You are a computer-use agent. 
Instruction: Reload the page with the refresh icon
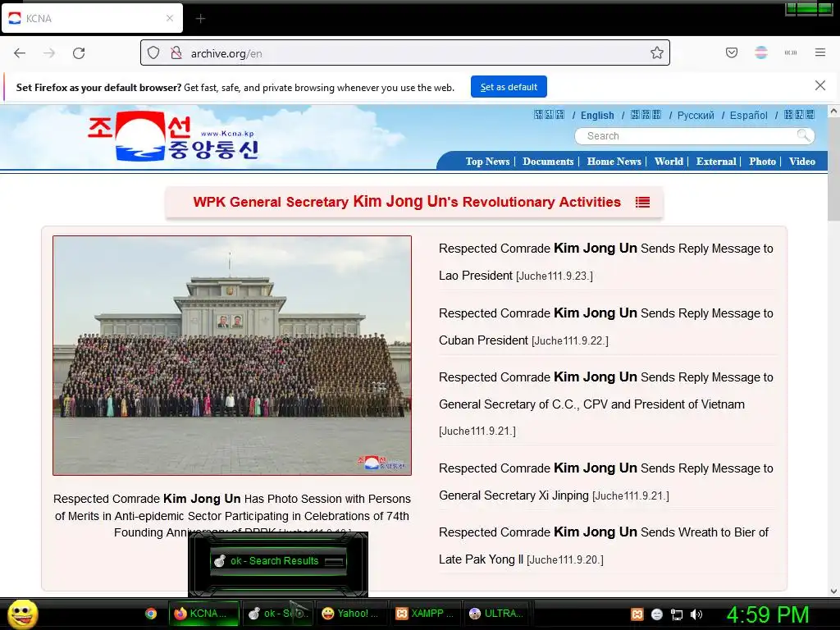pos(79,53)
